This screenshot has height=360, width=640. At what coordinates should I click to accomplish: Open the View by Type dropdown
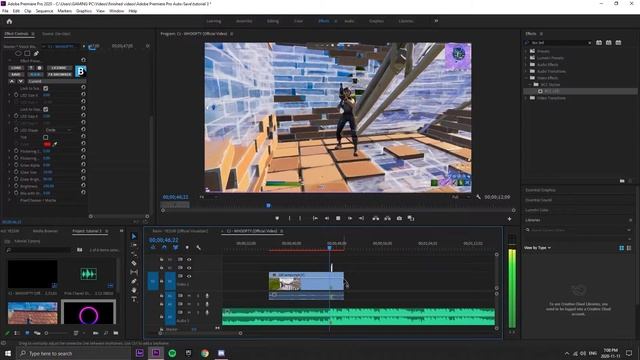[537, 248]
